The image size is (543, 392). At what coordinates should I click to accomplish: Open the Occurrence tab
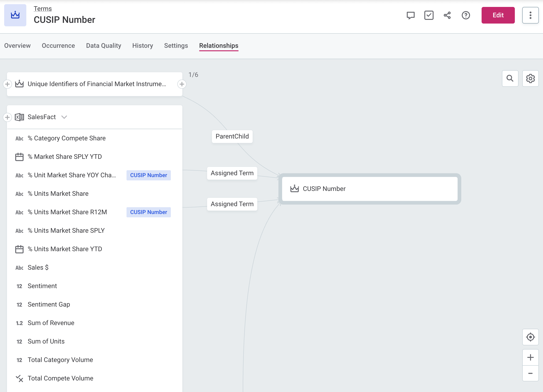tap(58, 45)
